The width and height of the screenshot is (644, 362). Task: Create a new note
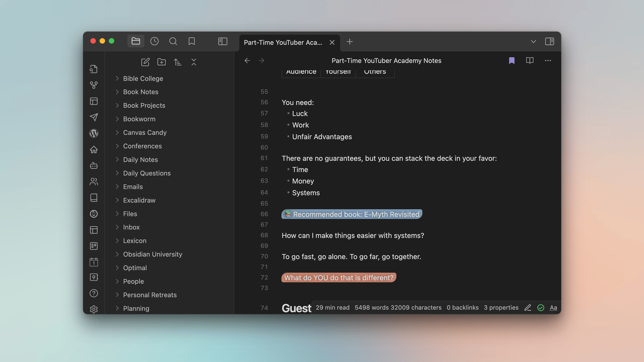145,62
